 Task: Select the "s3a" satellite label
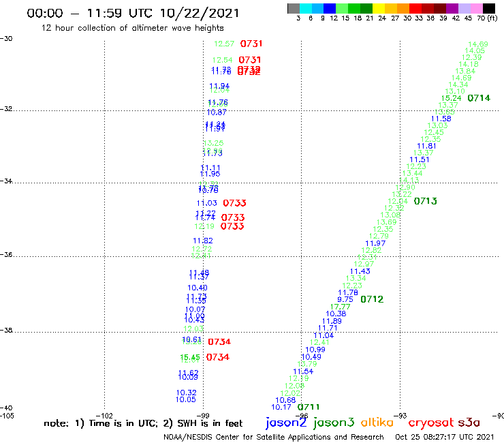(x=469, y=423)
